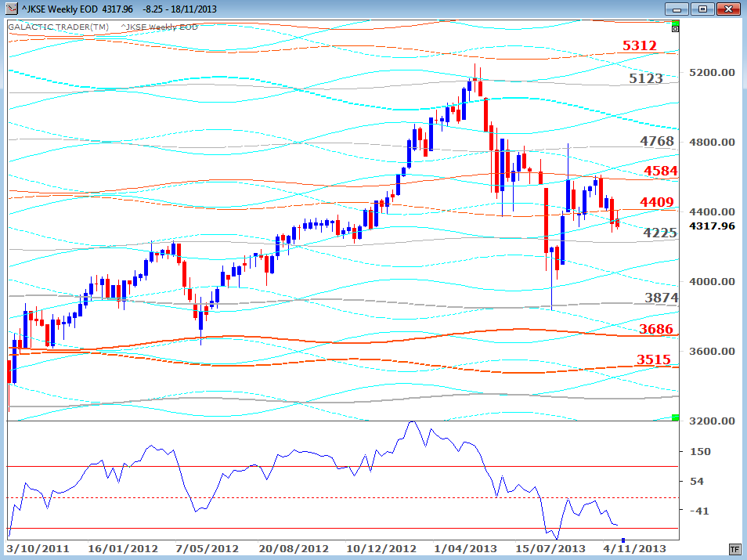Image resolution: width=747 pixels, height=560 pixels.
Task: Click the GALACTIC TRADER(TM) chart label
Action: click(58, 27)
